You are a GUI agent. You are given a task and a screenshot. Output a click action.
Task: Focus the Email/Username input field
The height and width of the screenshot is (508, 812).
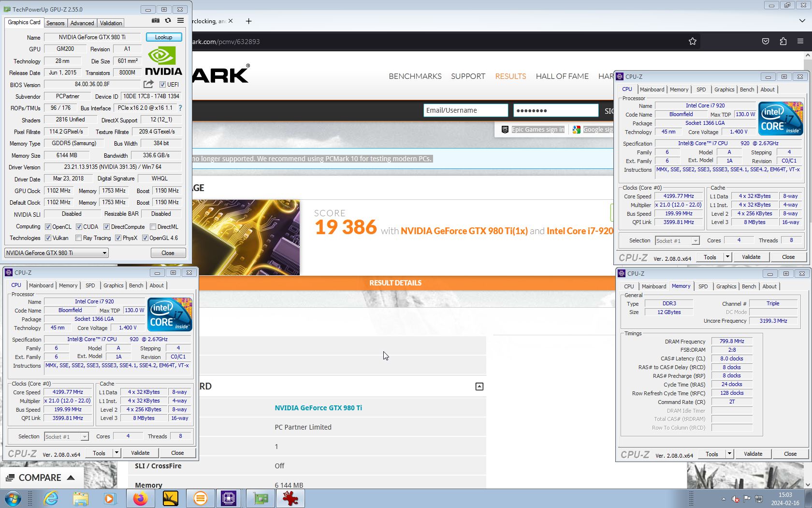(x=466, y=110)
